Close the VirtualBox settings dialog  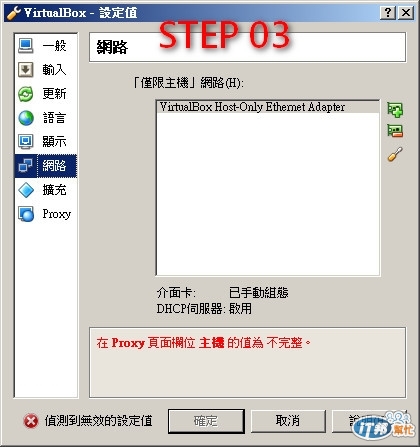[x=406, y=13]
